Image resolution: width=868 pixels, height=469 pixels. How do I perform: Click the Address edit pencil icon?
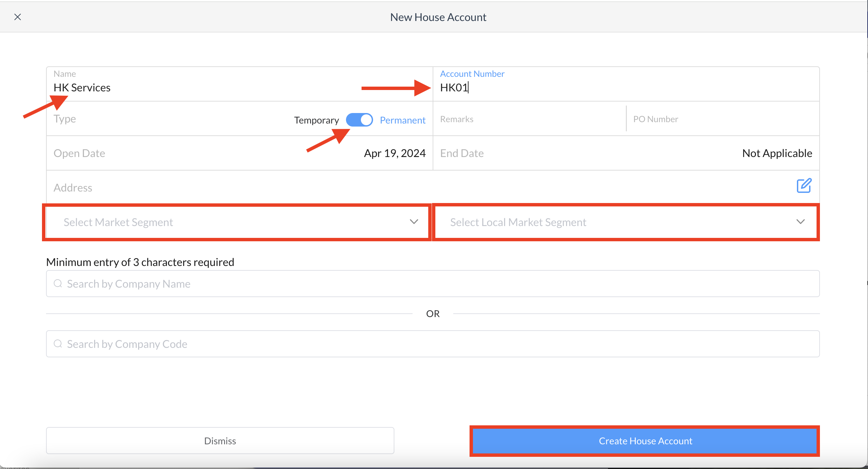(804, 186)
